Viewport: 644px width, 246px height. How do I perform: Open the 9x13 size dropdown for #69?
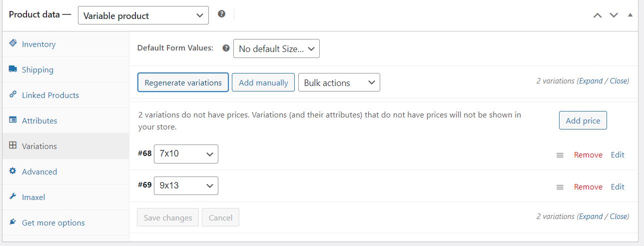tap(186, 186)
